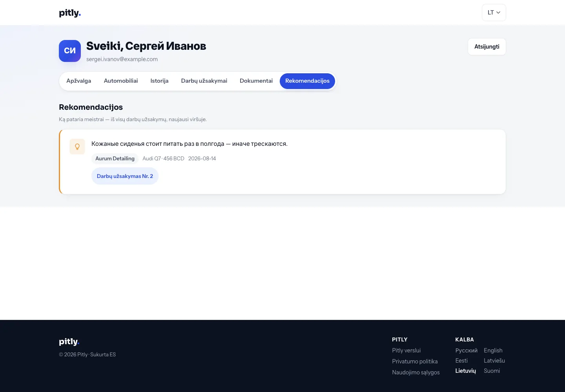Choose Lietuvių in the footer
This screenshot has width=565, height=392.
466,371
